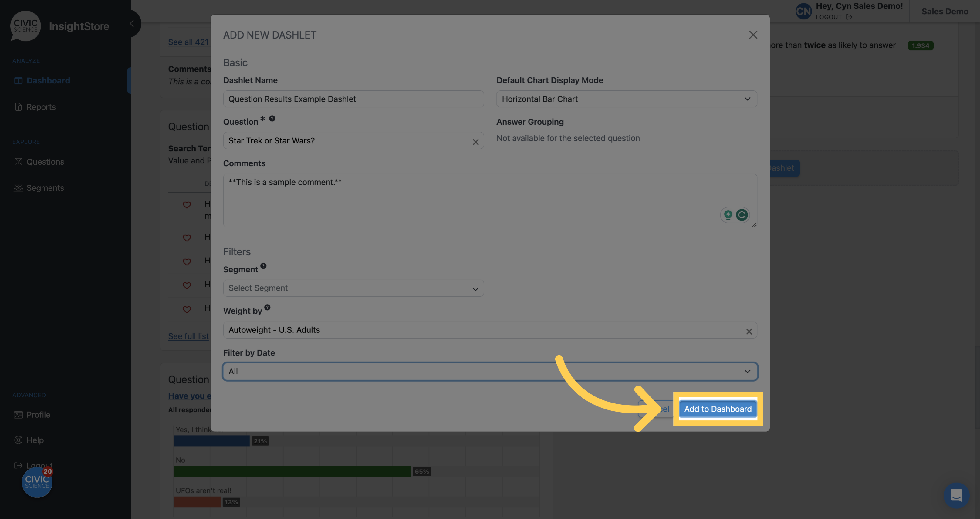Click the green 'No' 65% bar
Viewport: 980px width, 519px height.
click(292, 471)
